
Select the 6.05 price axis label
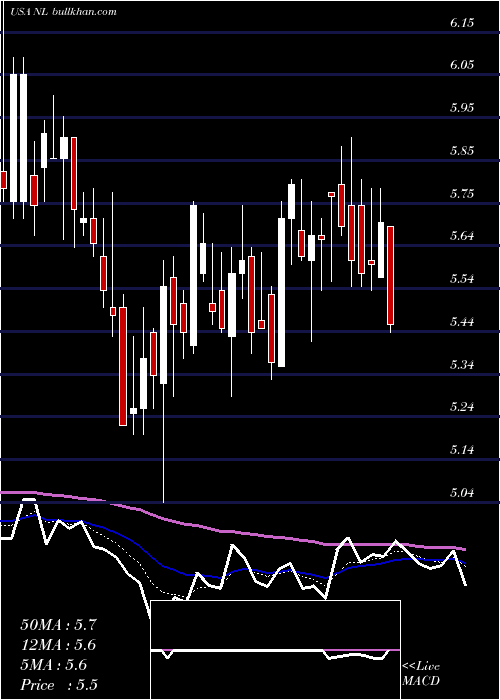click(462, 65)
